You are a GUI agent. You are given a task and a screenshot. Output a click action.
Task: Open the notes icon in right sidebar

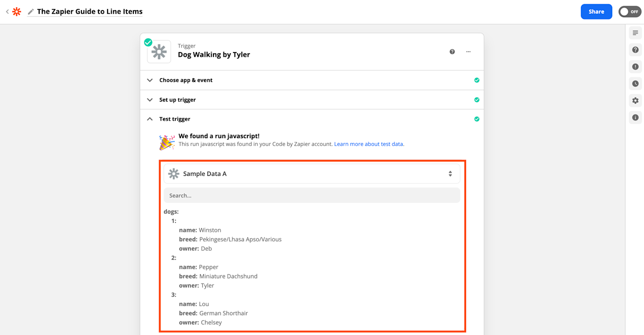pos(635,33)
